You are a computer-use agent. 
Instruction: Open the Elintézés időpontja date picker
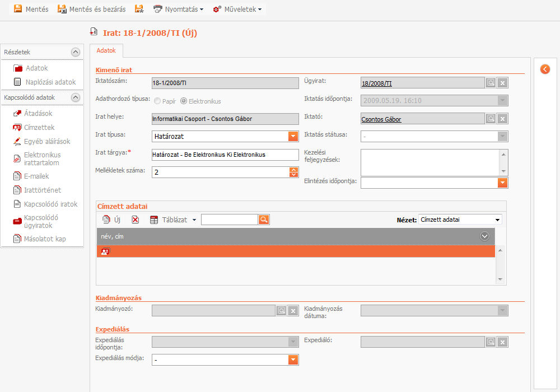pyautogui.click(x=502, y=183)
